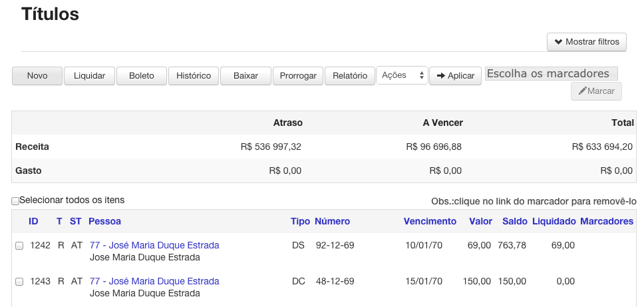Generate a Boleto for selected title

141,76
